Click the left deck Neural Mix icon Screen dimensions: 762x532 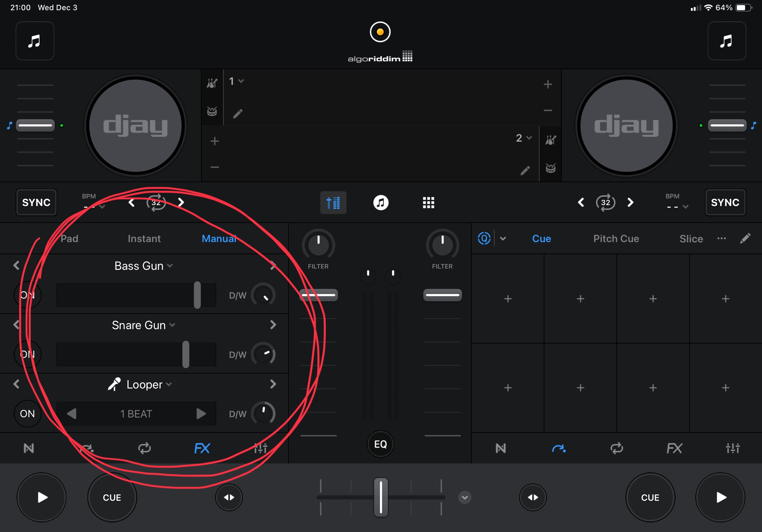[29, 448]
